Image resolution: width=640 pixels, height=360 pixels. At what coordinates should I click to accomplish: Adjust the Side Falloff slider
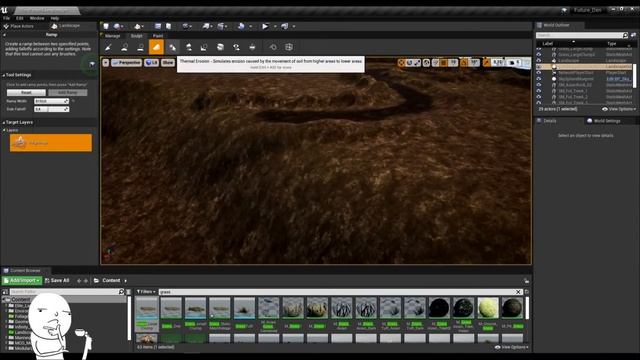[51, 109]
